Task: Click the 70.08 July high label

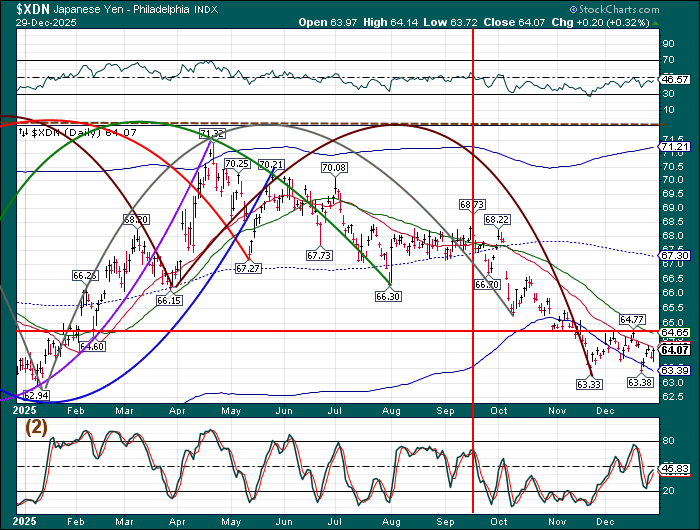Action: click(334, 168)
